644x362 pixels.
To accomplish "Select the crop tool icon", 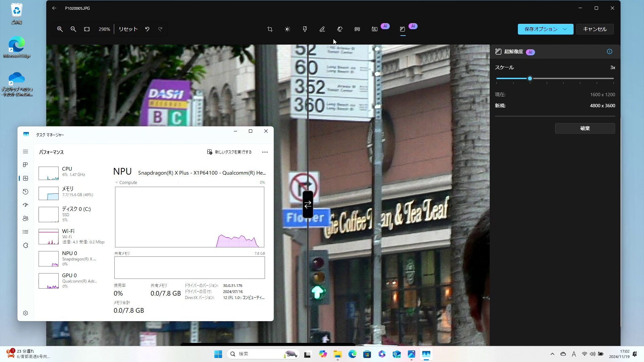I will pyautogui.click(x=270, y=29).
